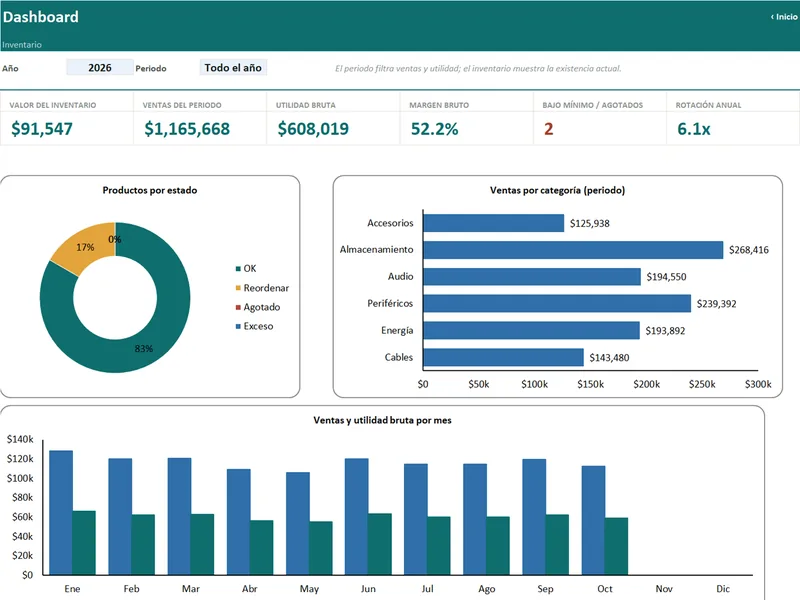The height and width of the screenshot is (600, 800).
Task: Select the below-minimum count 2
Action: [548, 129]
